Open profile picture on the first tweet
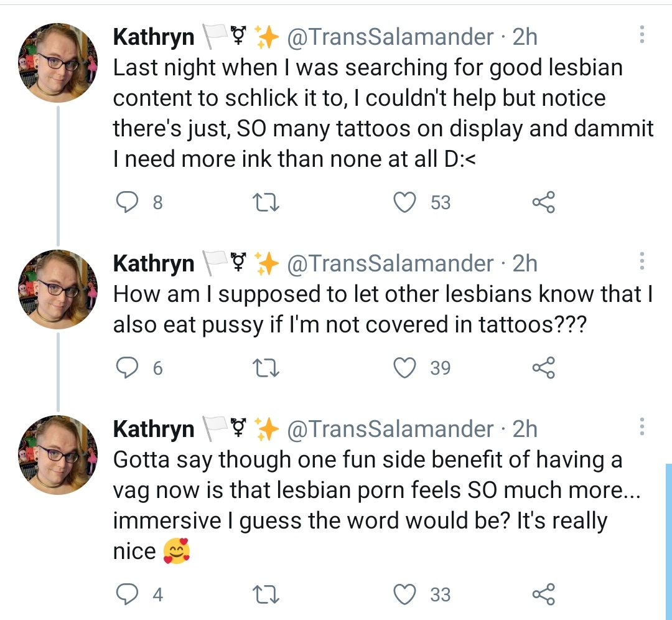This screenshot has width=672, height=620. coord(58,63)
